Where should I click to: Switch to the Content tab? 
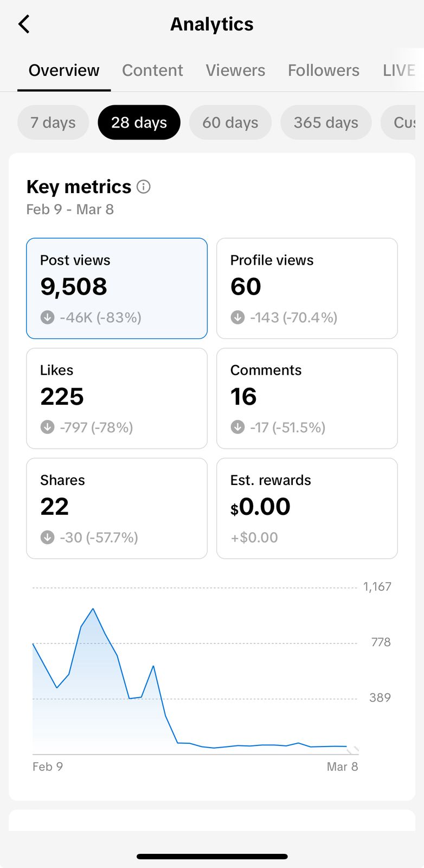coord(152,71)
